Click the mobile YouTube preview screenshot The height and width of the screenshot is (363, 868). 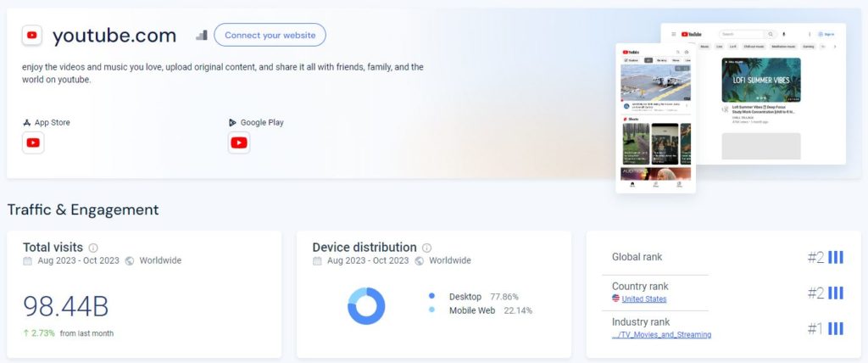click(x=656, y=118)
